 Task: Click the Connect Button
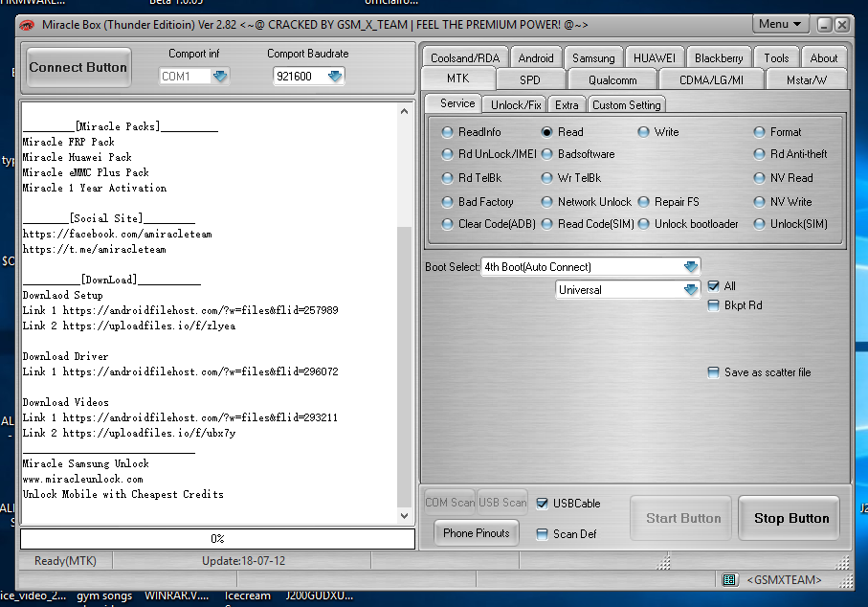click(x=78, y=67)
